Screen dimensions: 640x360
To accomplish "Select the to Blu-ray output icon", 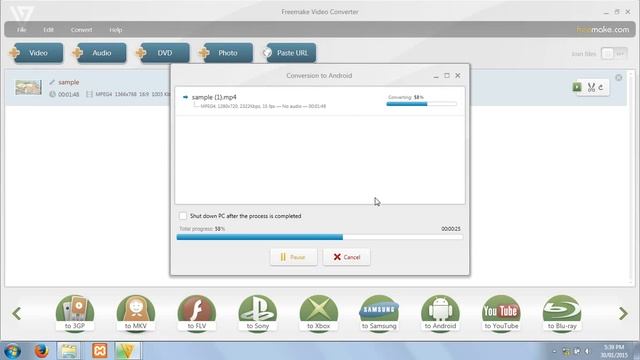I will [x=562, y=313].
